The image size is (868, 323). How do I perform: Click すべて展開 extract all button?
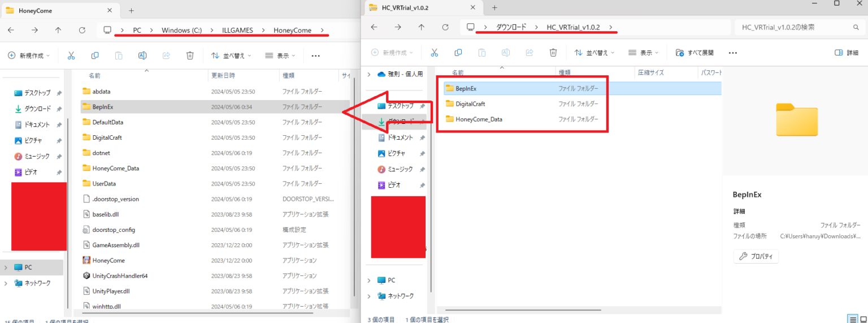695,53
